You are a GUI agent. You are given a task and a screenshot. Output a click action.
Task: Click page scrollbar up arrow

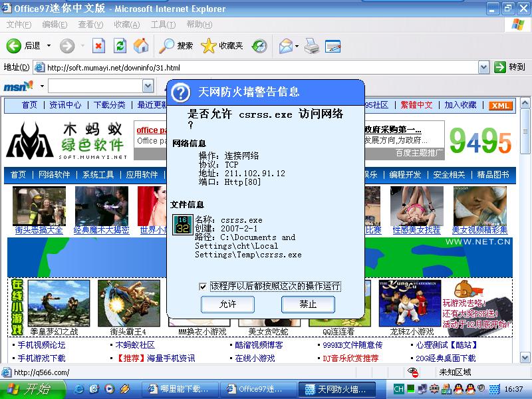click(525, 103)
